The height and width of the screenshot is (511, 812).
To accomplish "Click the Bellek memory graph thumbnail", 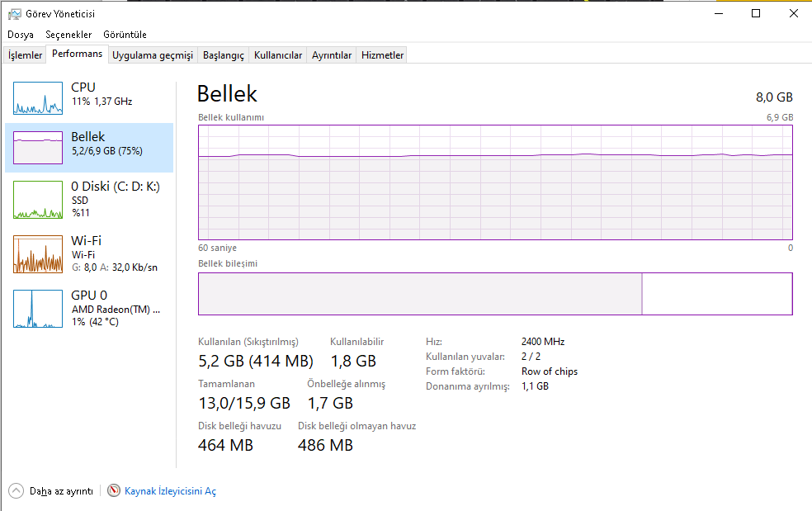I will point(38,148).
